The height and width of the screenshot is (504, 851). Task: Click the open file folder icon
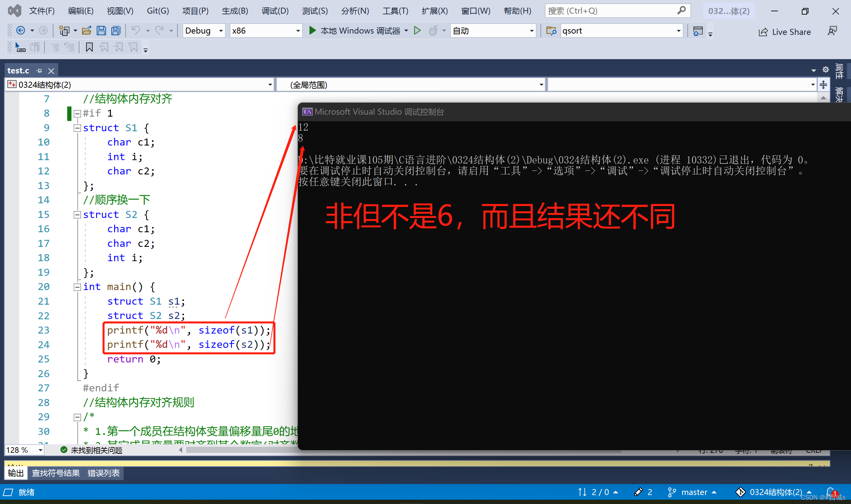[x=87, y=31]
